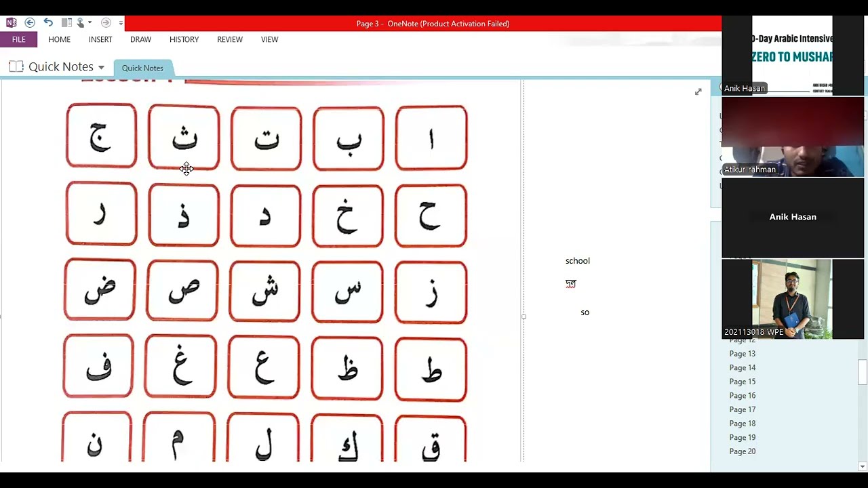The width and height of the screenshot is (868, 488).
Task: Click the Forward navigation arrow icon
Action: pyautogui.click(x=106, y=23)
